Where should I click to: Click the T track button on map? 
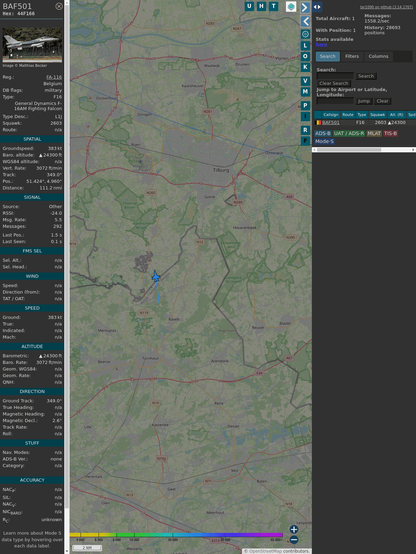[273, 6]
